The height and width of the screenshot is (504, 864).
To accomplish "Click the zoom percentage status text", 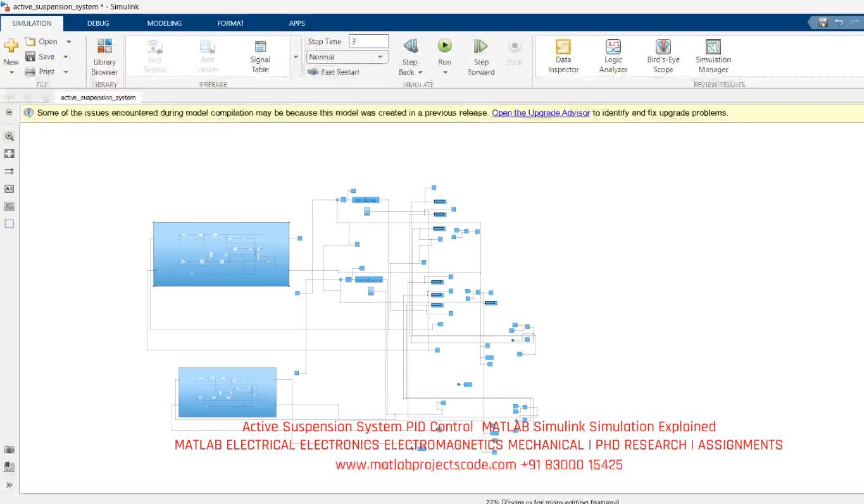I will click(552, 501).
